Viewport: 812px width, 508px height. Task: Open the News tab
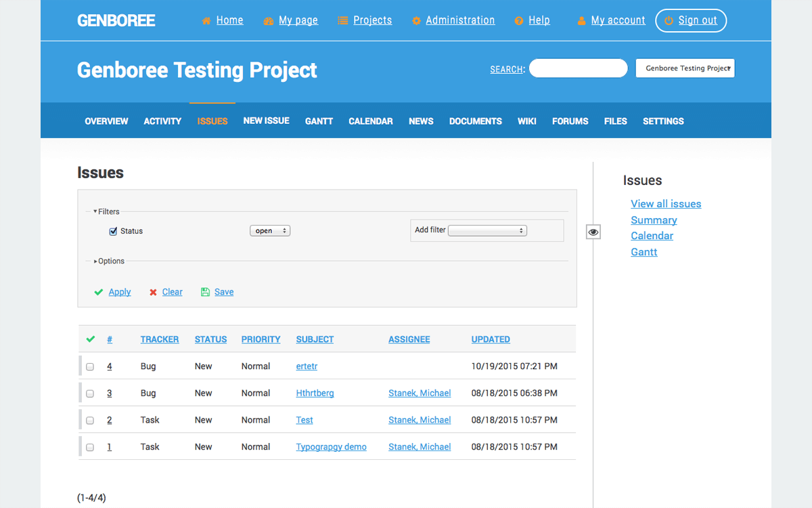[421, 121]
